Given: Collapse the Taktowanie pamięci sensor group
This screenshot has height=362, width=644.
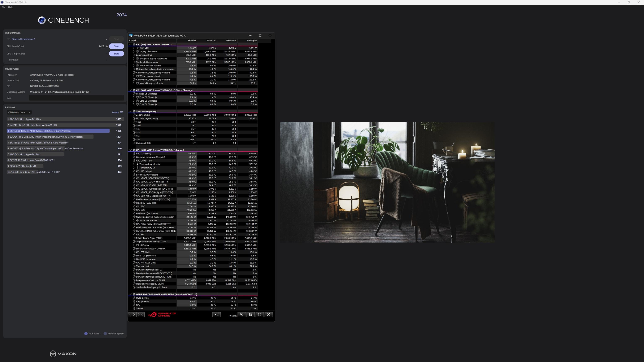Looking at the screenshot, I should point(130,111).
